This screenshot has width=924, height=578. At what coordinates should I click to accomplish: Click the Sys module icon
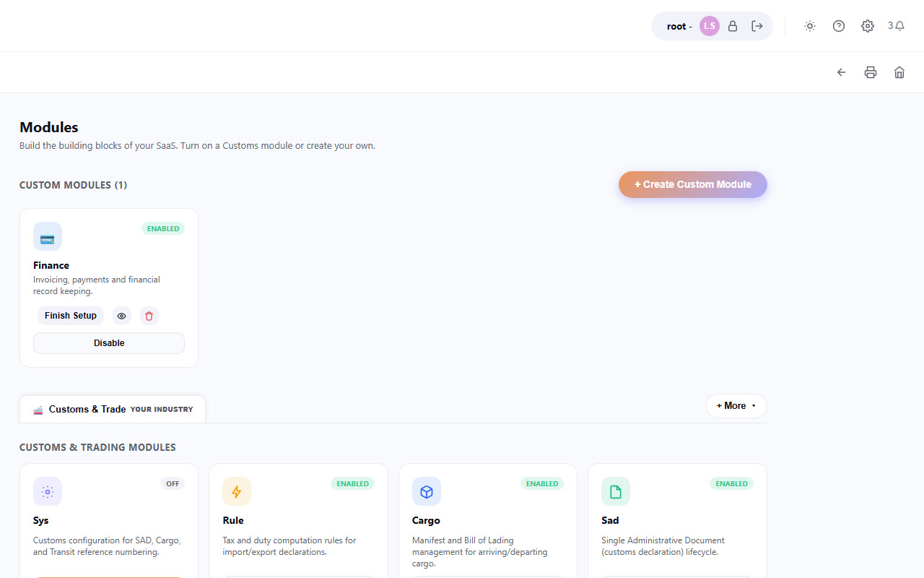pos(48,491)
